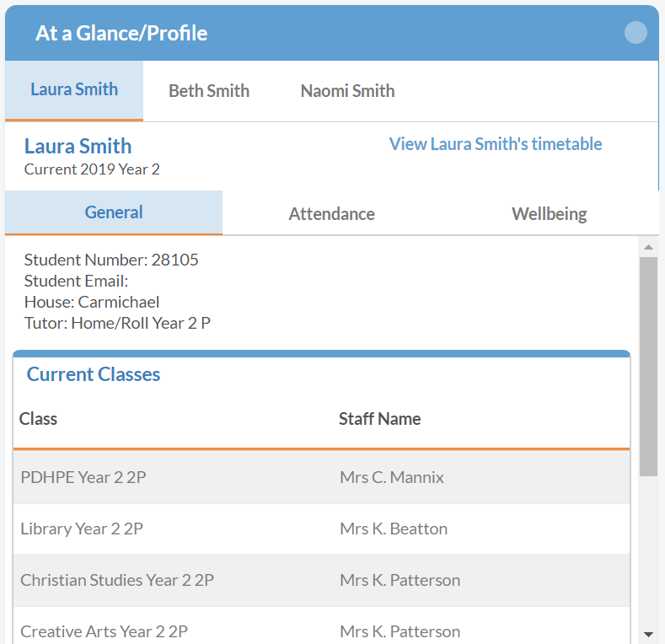The width and height of the screenshot is (665, 644).
Task: Open the Attendance tab
Action: 331,214
